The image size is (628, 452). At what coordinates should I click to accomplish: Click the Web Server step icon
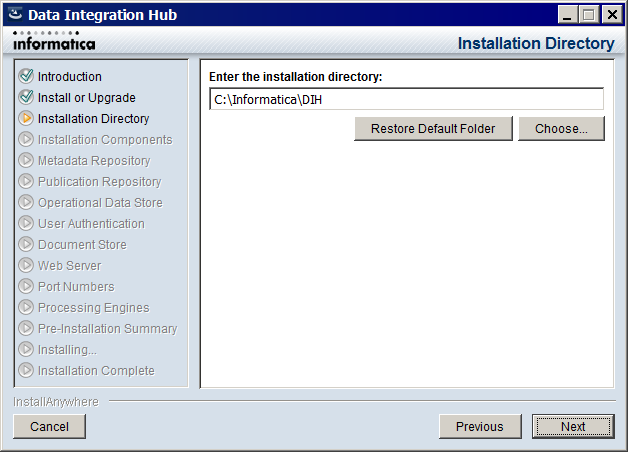click(x=26, y=265)
